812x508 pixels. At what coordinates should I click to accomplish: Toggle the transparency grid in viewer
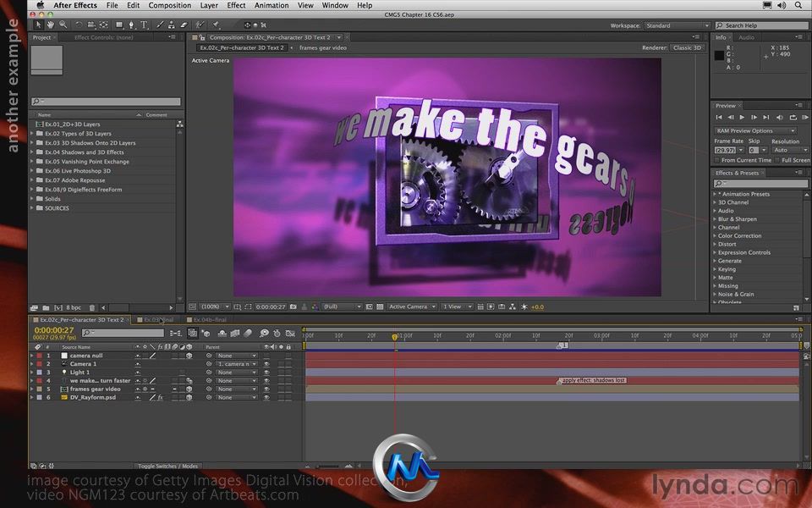[380, 306]
